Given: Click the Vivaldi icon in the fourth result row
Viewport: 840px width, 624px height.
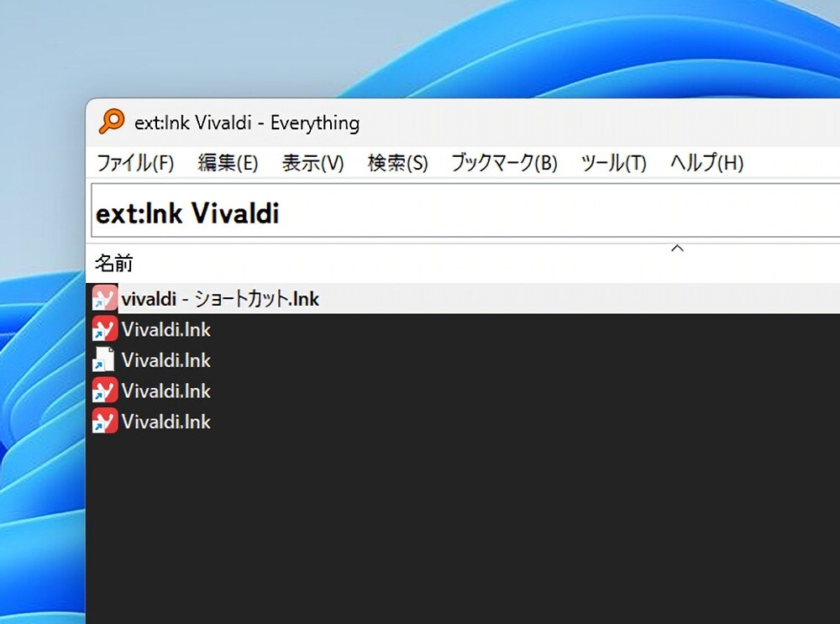Looking at the screenshot, I should (x=104, y=391).
